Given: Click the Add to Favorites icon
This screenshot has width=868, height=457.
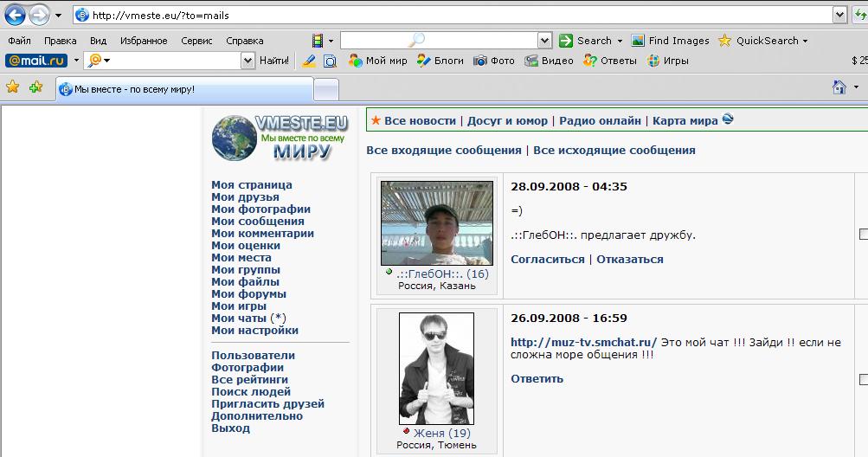Looking at the screenshot, I should (x=35, y=87).
